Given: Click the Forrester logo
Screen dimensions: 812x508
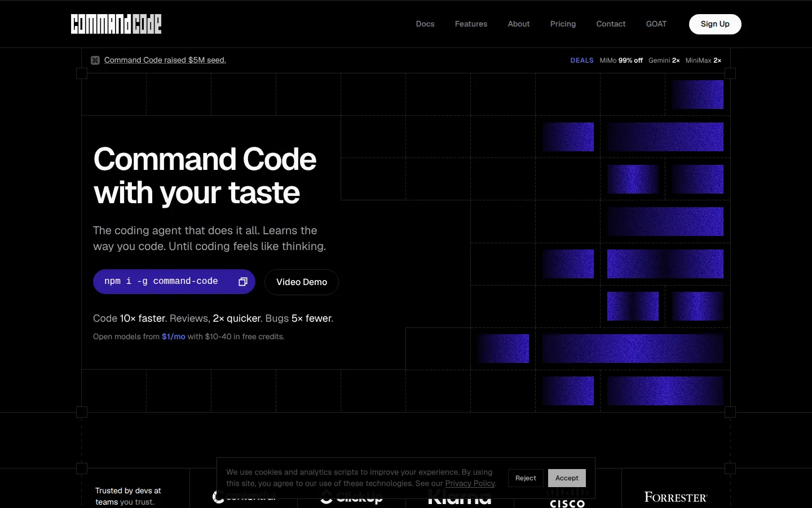Looking at the screenshot, I should [x=676, y=497].
